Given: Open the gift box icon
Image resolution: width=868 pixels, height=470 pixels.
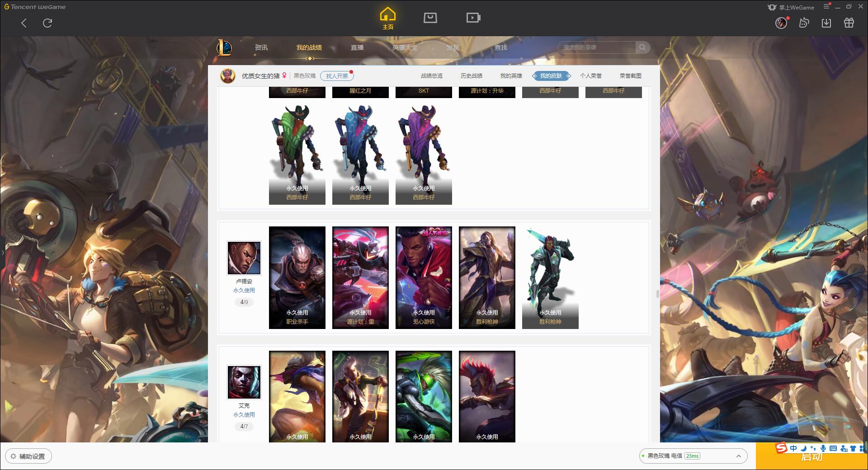Looking at the screenshot, I should (x=849, y=23).
